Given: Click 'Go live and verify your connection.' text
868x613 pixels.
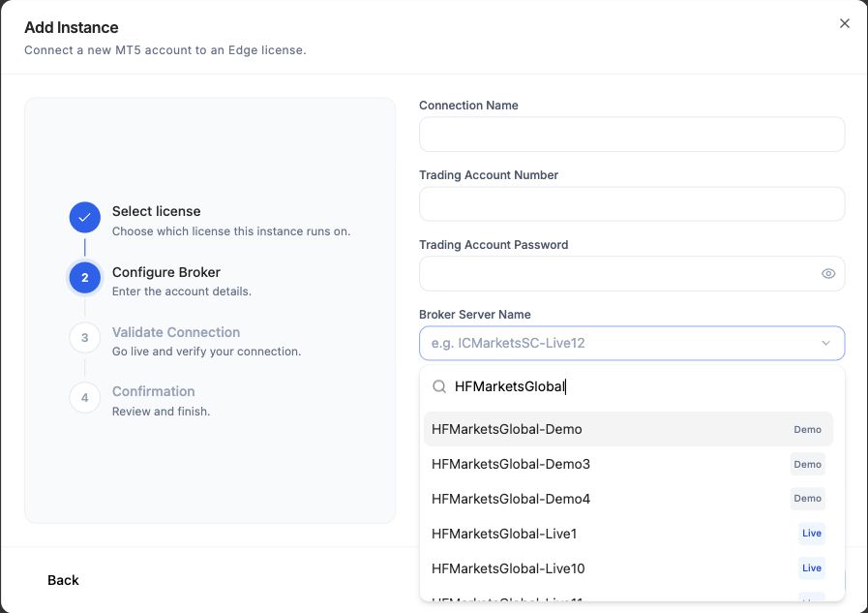Looking at the screenshot, I should [206, 352].
